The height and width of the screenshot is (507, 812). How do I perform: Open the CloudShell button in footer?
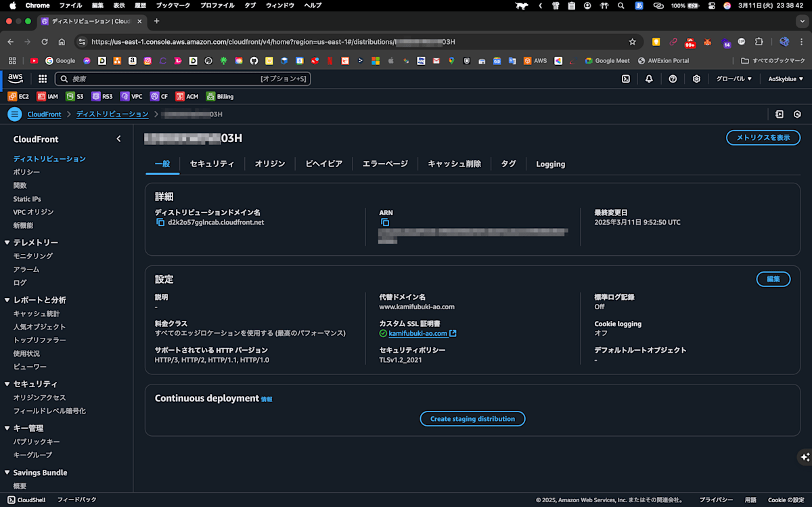(x=27, y=500)
